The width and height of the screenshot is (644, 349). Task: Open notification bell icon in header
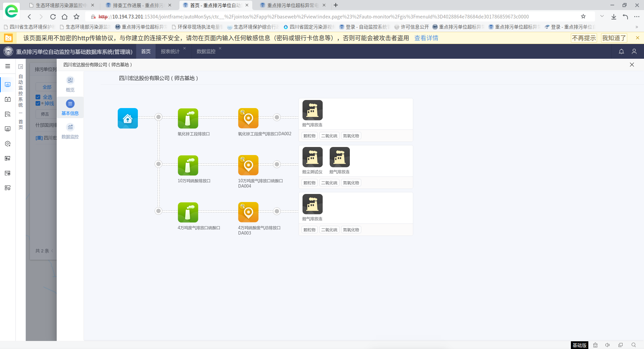pos(621,51)
